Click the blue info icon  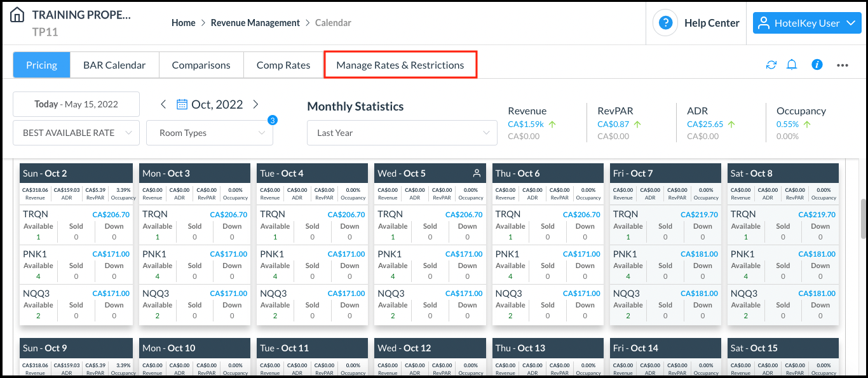817,64
